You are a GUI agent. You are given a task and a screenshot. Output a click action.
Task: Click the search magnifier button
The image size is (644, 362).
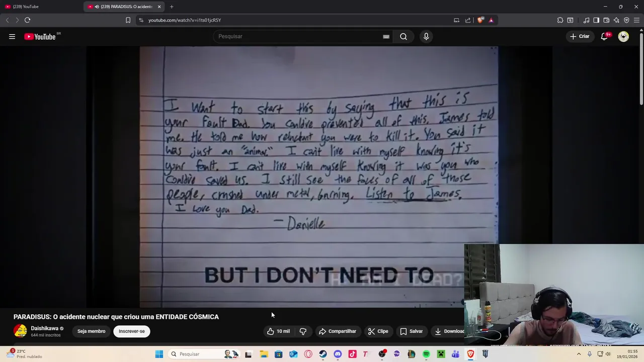pyautogui.click(x=404, y=36)
